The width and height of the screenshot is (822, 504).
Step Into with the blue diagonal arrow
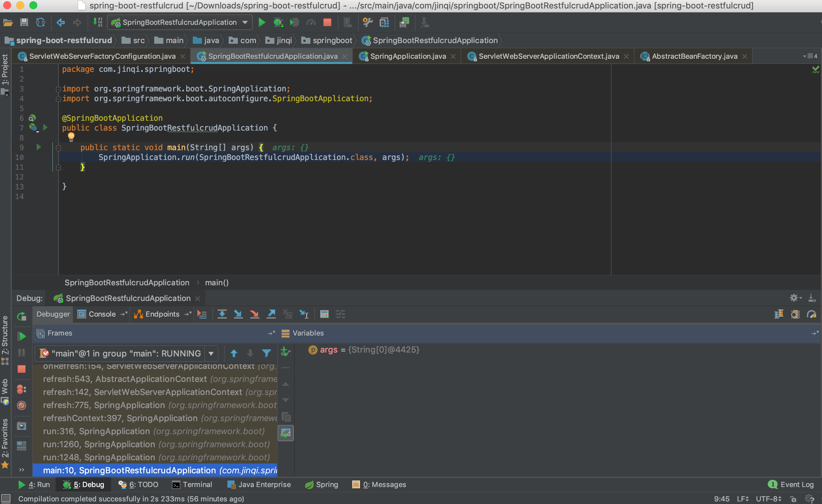(238, 314)
